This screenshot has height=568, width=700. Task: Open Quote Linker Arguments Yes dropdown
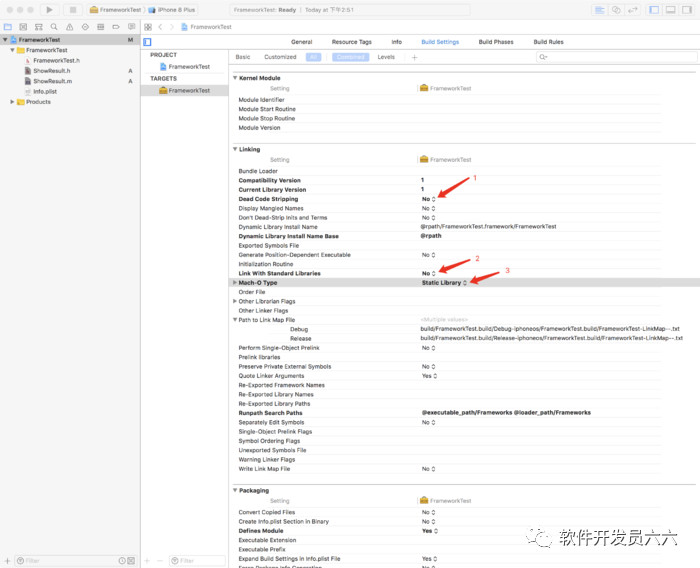click(429, 376)
